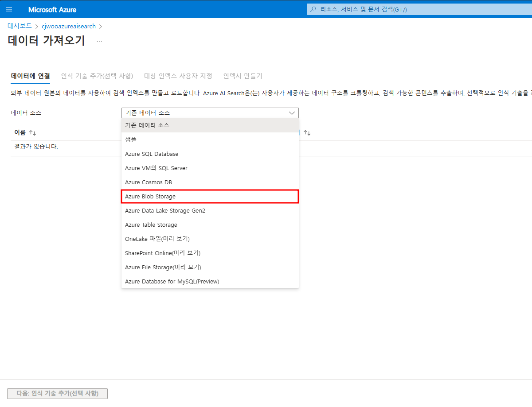This screenshot has height=407, width=532.
Task: Choose 샘플 option in list
Action: click(x=210, y=140)
